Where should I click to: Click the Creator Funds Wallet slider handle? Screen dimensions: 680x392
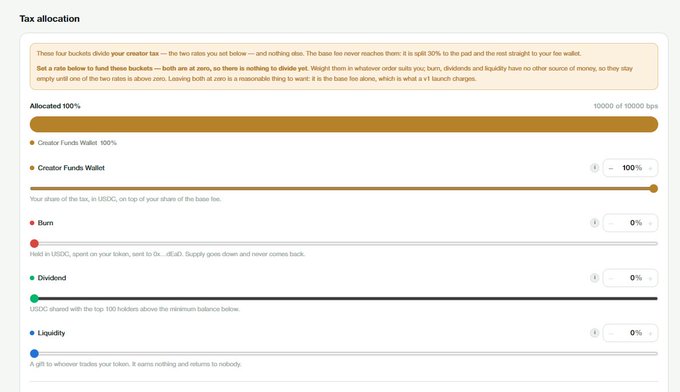pos(654,189)
